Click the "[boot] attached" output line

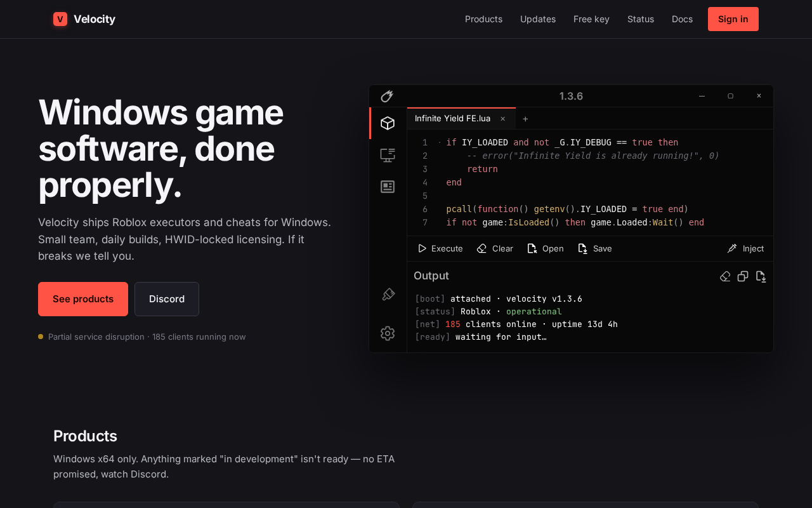point(499,298)
